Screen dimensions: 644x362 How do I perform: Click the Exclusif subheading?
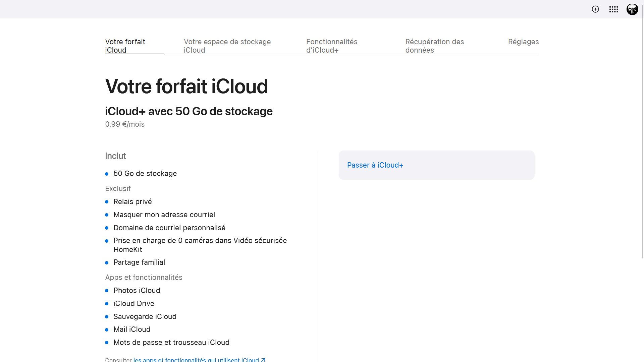click(x=118, y=189)
